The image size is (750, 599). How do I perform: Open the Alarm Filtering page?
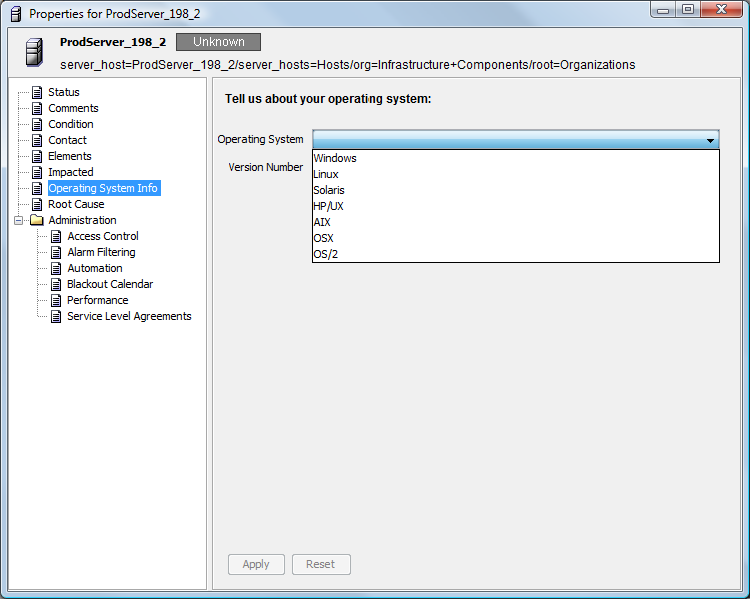(x=101, y=252)
